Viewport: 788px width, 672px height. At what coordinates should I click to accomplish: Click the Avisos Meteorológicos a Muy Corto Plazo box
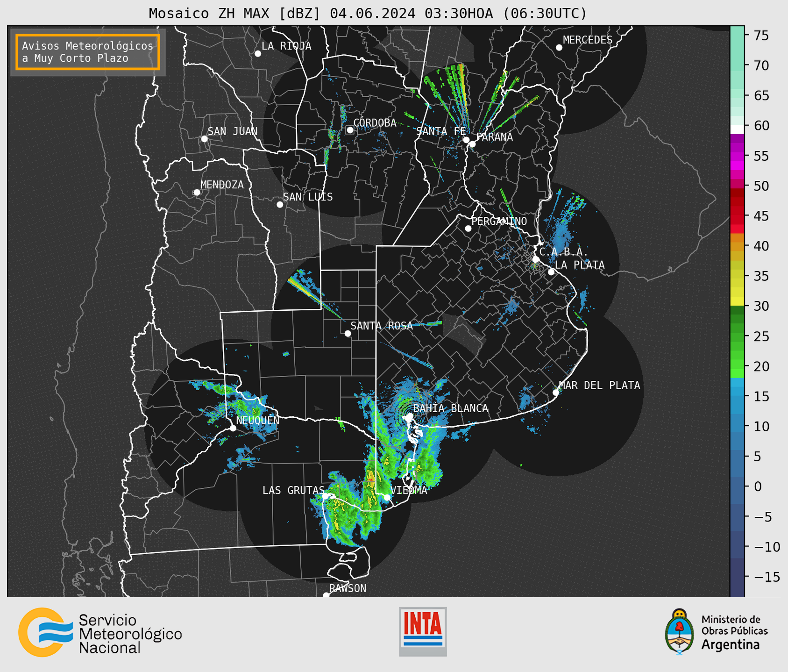88,52
